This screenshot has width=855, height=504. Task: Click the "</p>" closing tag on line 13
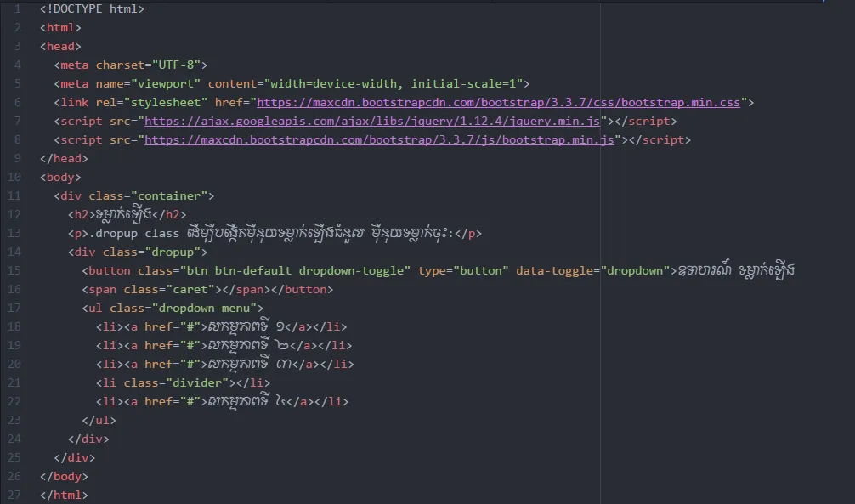pyautogui.click(x=468, y=234)
